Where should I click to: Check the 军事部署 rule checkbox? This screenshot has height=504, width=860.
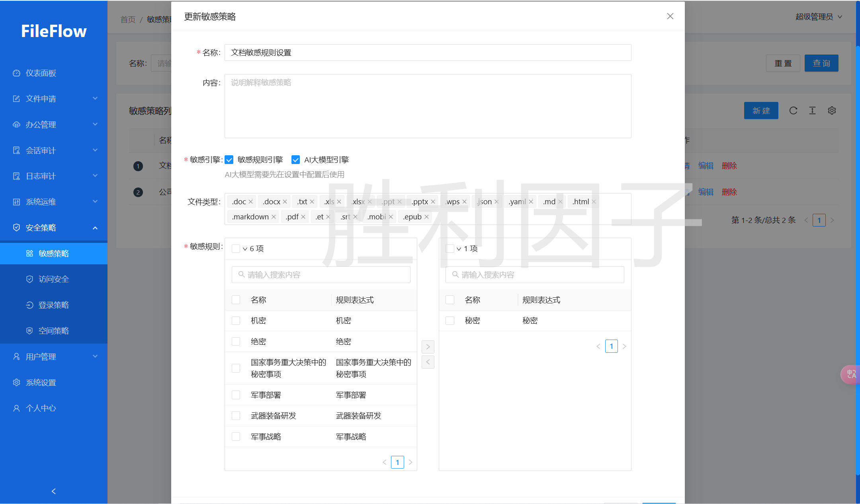click(x=236, y=395)
